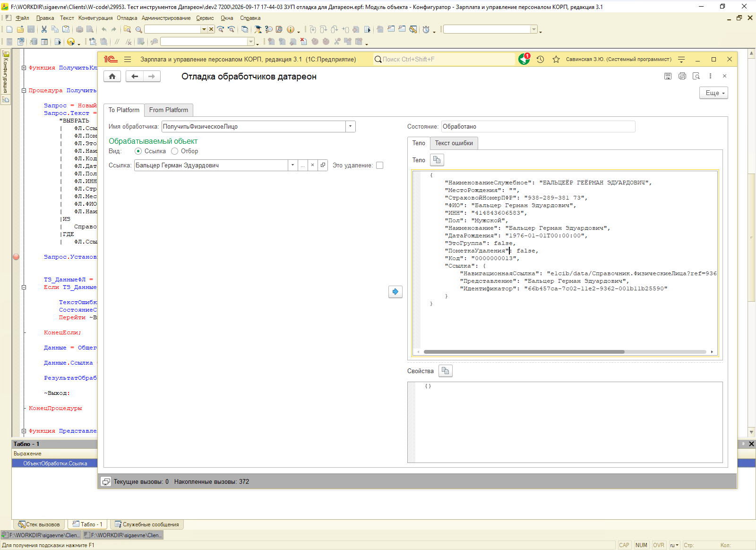Open favorites via the star icon
The height and width of the screenshot is (550, 756).
(x=556, y=59)
